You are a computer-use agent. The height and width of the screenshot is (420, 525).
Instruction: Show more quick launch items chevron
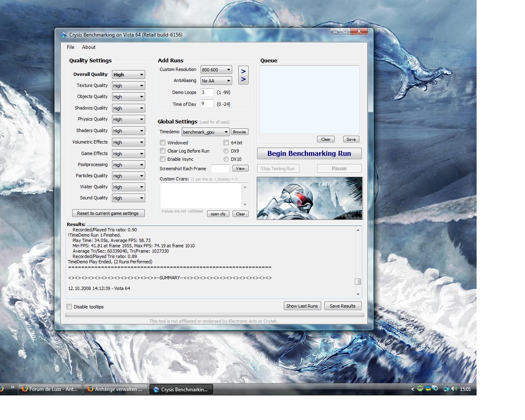12,387
